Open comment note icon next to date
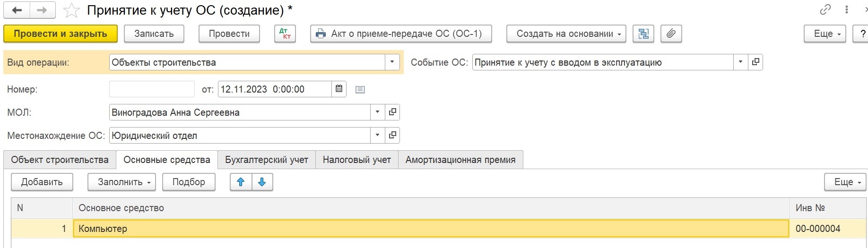 point(360,89)
